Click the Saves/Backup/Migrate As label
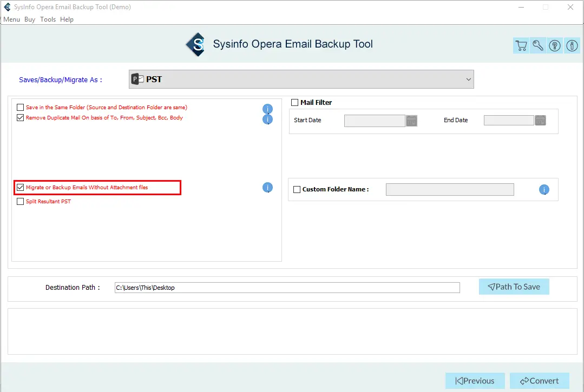This screenshot has width=584, height=392. tap(60, 80)
